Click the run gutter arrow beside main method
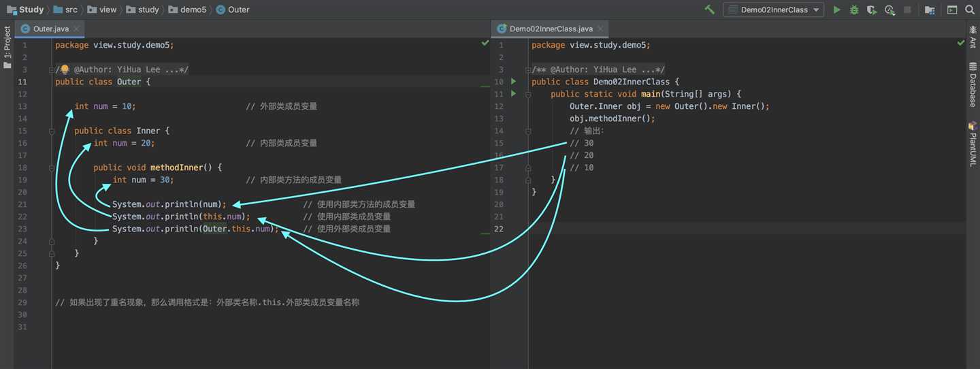 [514, 94]
